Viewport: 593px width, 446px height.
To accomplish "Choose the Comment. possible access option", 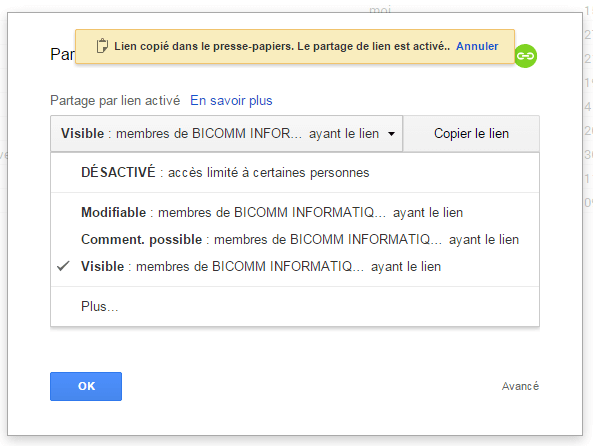I will [x=295, y=239].
